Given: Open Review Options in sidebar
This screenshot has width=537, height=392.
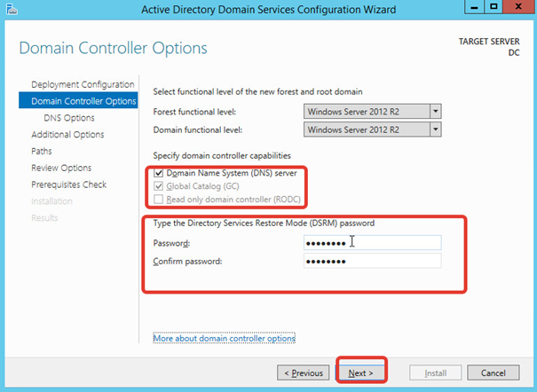Looking at the screenshot, I should (61, 169).
